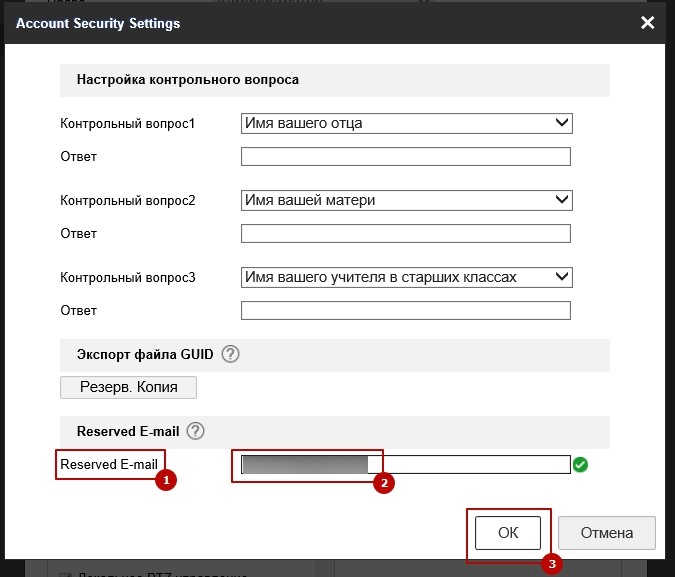Click into the Reserved E-mail text box
Screen dimensions: 675x577
coord(468,465)
